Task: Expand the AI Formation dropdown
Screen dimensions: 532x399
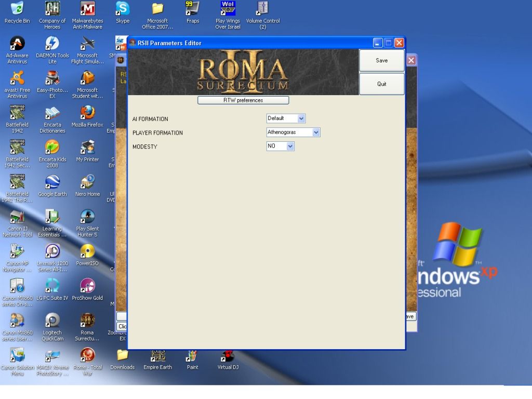Action: [x=301, y=118]
